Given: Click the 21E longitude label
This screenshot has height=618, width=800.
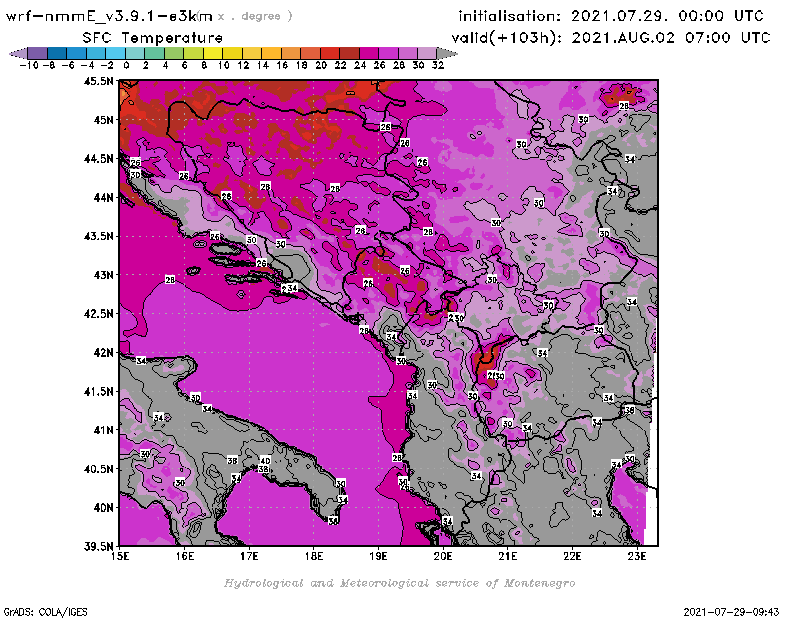Looking at the screenshot, I should [508, 556].
